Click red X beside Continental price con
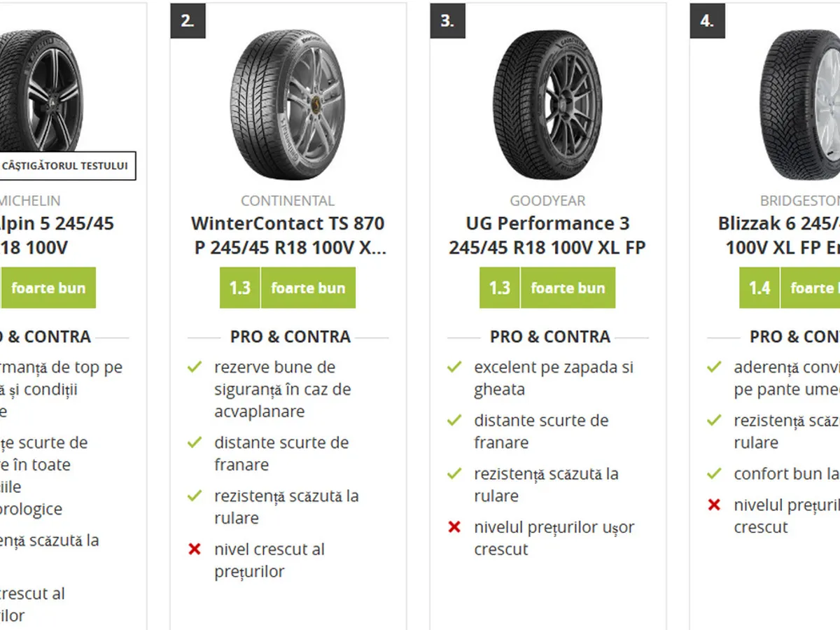The image size is (840, 630). (195, 549)
